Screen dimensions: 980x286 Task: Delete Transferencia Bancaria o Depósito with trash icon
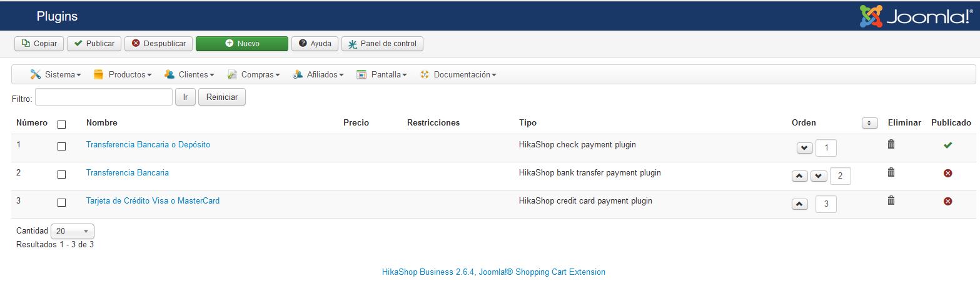(x=891, y=144)
